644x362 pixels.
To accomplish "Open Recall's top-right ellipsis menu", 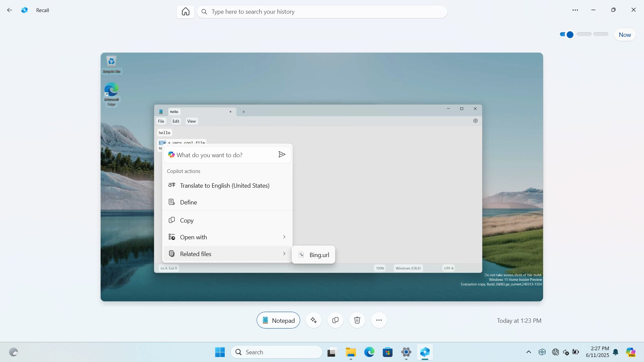I will [x=575, y=10].
